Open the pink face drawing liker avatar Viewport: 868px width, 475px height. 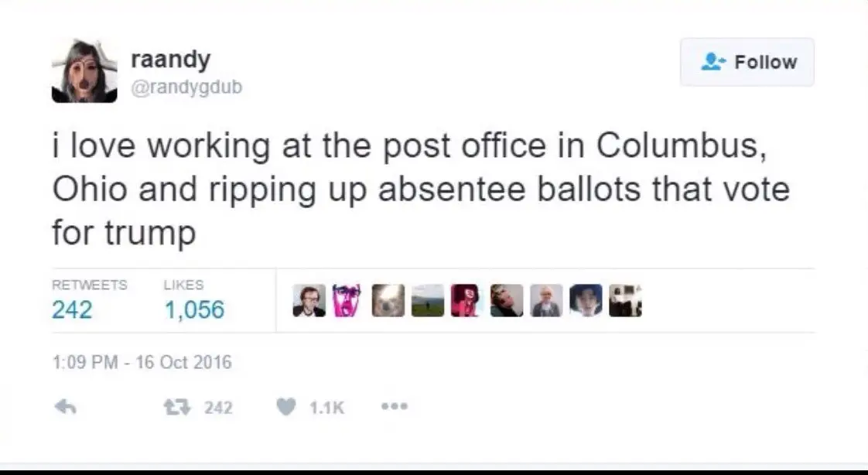click(347, 301)
